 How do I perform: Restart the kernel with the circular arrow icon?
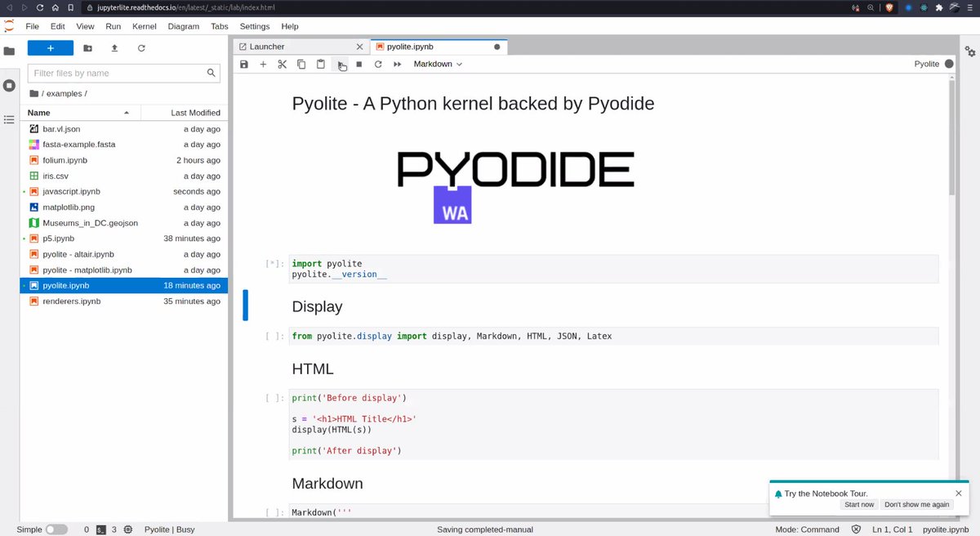pos(378,64)
